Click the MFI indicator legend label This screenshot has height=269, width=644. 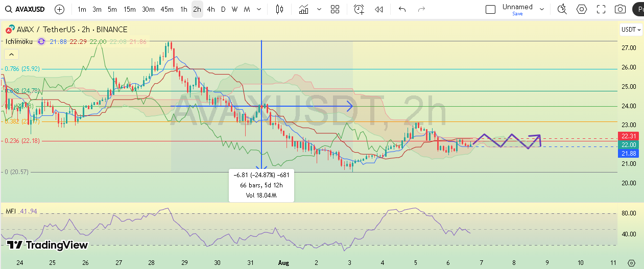click(11, 211)
